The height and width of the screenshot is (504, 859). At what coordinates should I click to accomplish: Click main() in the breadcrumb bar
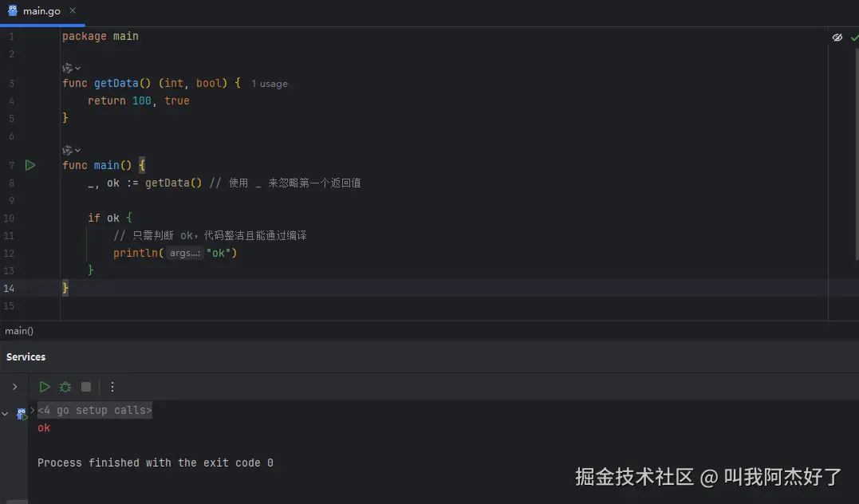click(19, 330)
